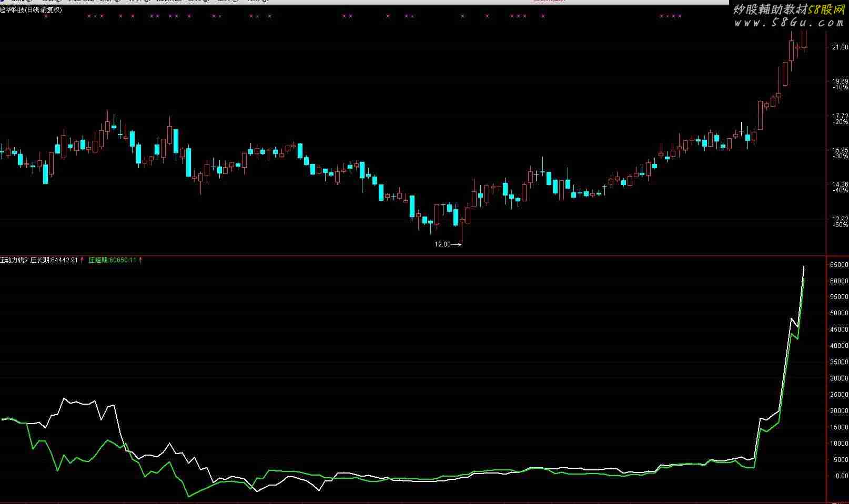
Task: Click the 19.69 price axis label
Action: point(840,81)
